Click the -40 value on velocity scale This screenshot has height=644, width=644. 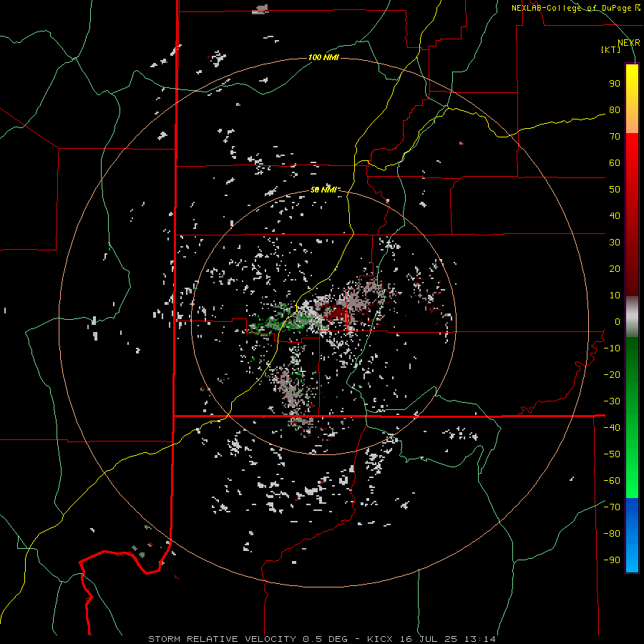[612, 428]
